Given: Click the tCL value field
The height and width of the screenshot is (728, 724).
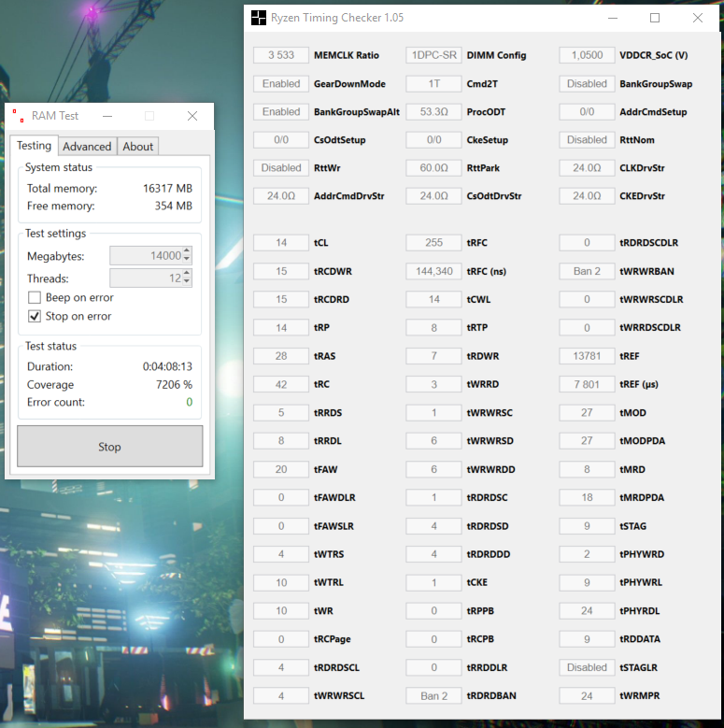Looking at the screenshot, I should tap(281, 243).
